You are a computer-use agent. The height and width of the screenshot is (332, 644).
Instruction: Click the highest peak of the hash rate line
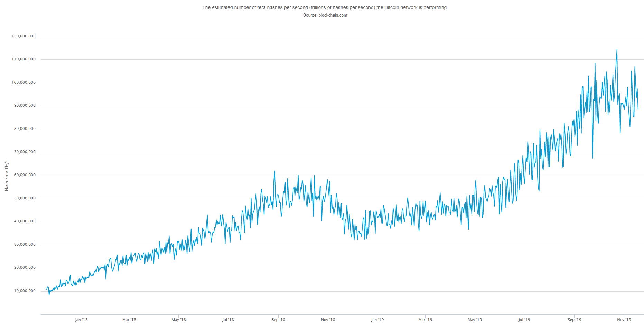[617, 50]
